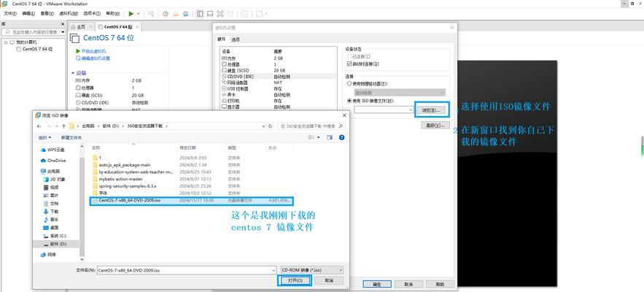Select 系统 (C:) drive in navigation pane
The height and width of the screenshot is (292, 644).
[x=55, y=236]
